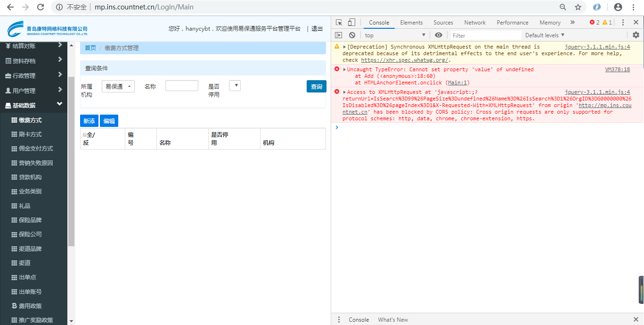The width and height of the screenshot is (644, 325).
Task: Toggle the live expression eye icon
Action: pyautogui.click(x=439, y=35)
